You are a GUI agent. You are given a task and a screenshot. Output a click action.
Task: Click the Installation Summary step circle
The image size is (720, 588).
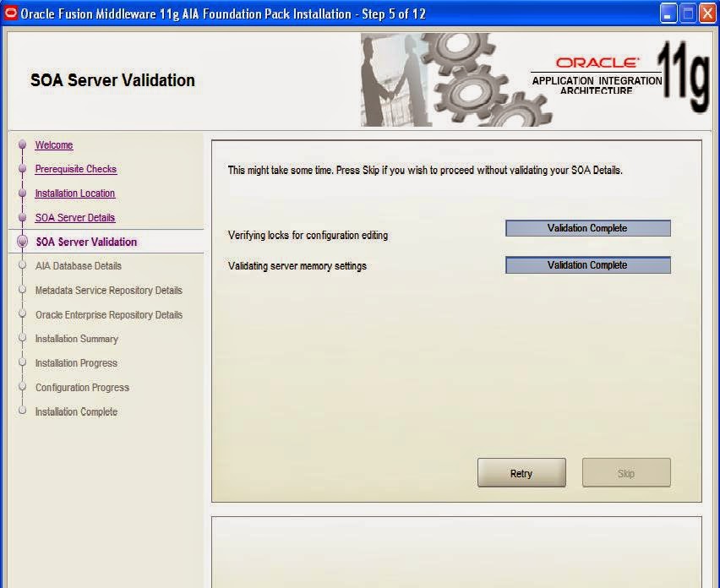20,339
